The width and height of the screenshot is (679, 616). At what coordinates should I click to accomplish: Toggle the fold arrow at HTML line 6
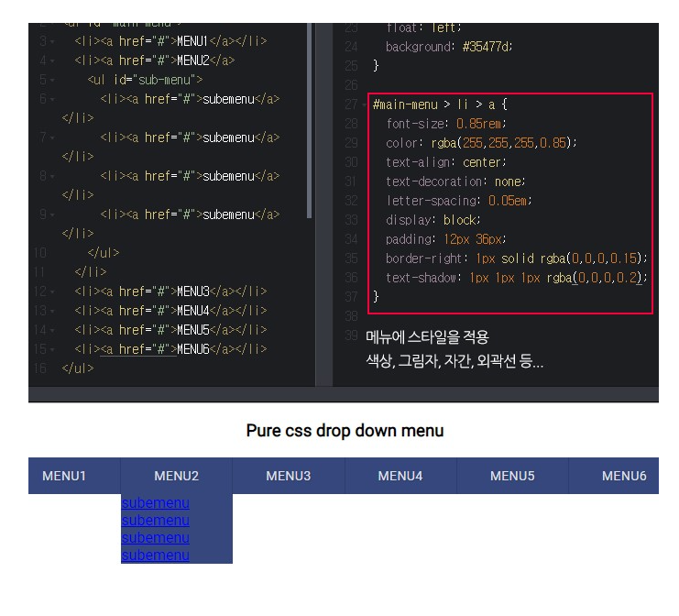pos(52,100)
